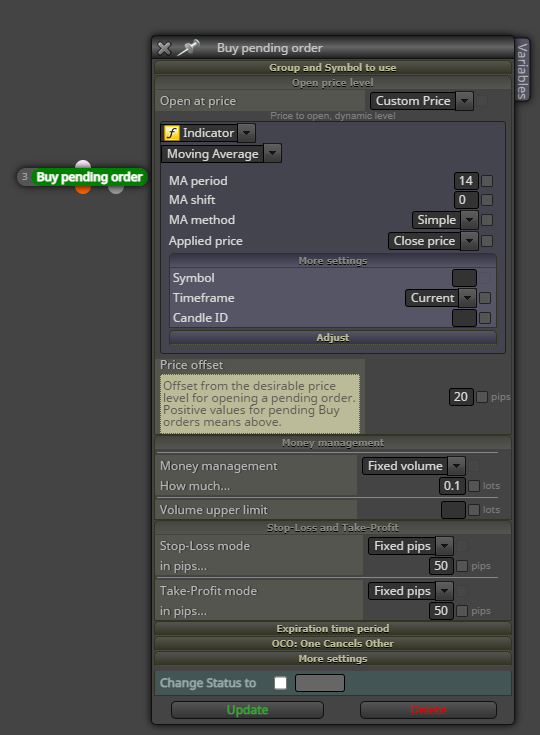Click the Symbol input field
The width and height of the screenshot is (540, 735).
pyautogui.click(x=464, y=278)
